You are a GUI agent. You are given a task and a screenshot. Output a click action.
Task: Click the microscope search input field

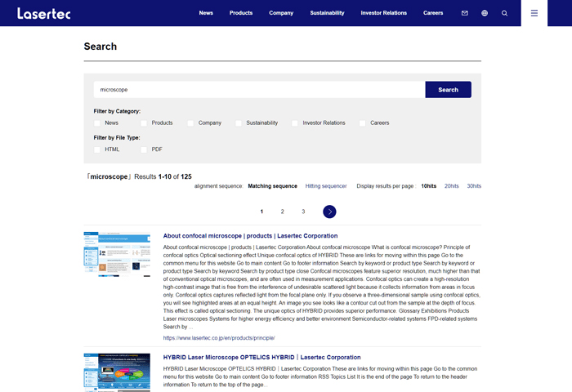(x=259, y=90)
